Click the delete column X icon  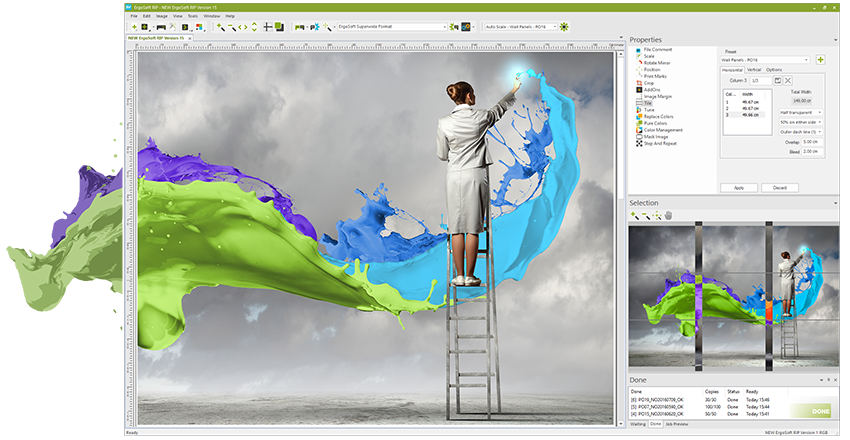click(x=788, y=80)
